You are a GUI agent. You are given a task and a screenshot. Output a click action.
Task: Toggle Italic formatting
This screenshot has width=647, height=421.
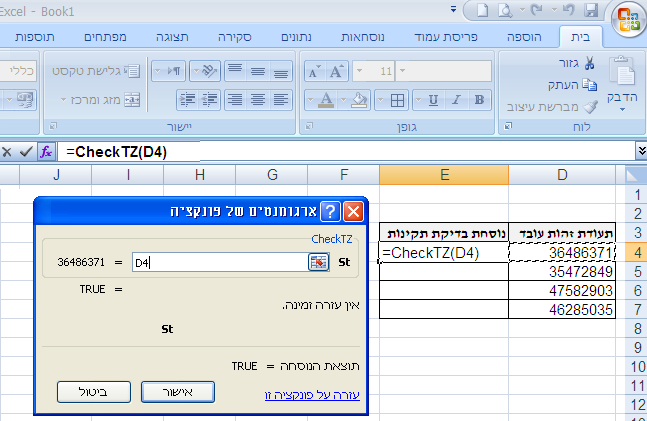click(454, 100)
